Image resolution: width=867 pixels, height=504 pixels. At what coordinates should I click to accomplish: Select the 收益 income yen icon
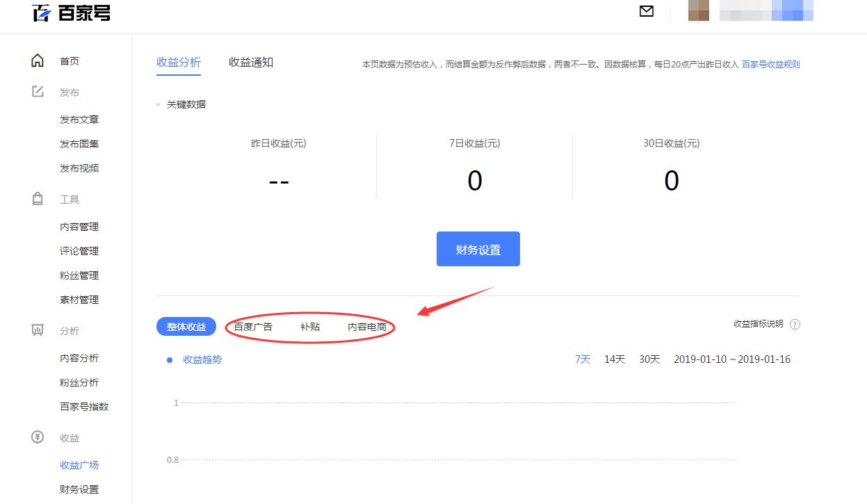(38, 438)
